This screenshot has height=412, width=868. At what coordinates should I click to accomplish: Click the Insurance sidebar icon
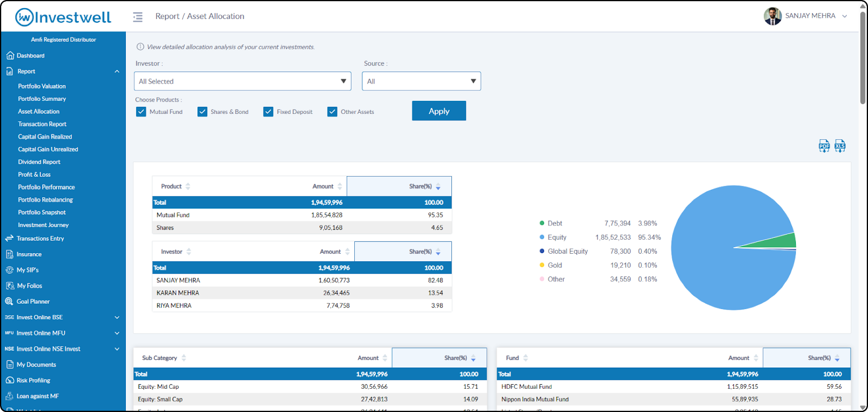click(10, 254)
